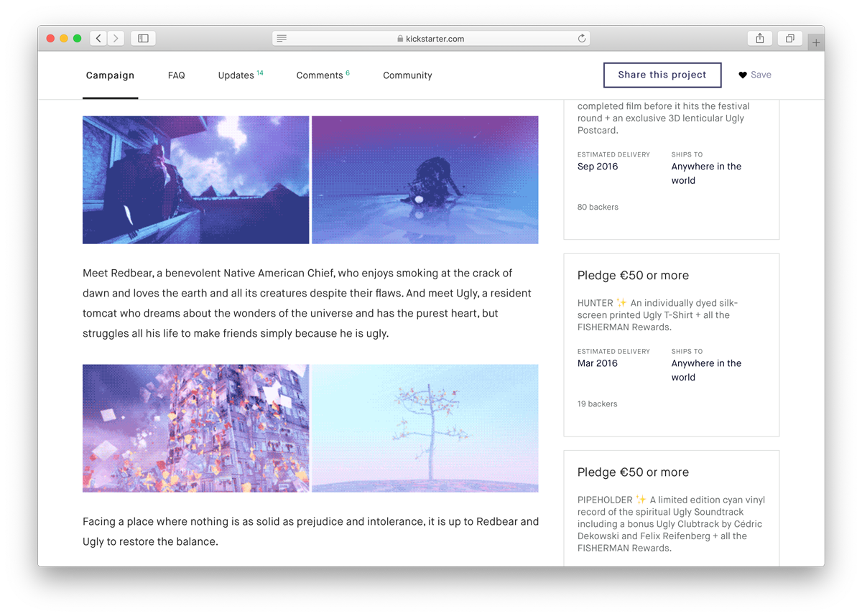The image size is (862, 616).
Task: Show all tabs overview icon
Action: (789, 39)
